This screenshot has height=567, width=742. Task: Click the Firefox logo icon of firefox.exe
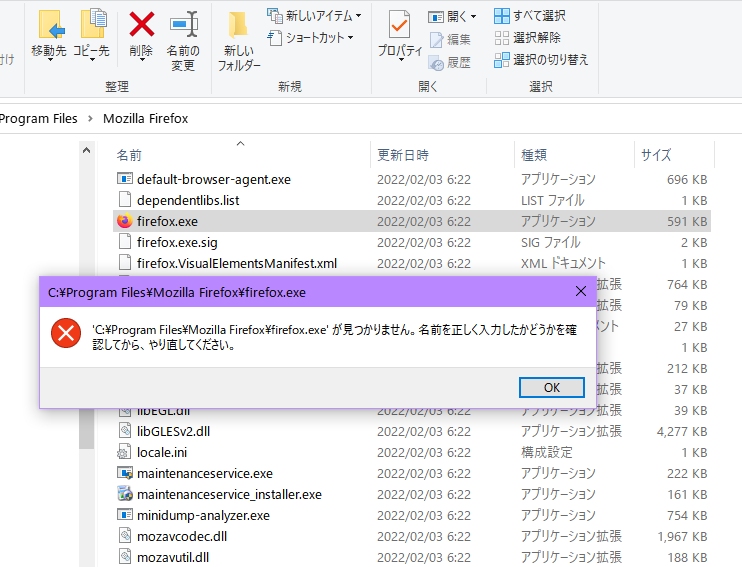[x=124, y=221]
